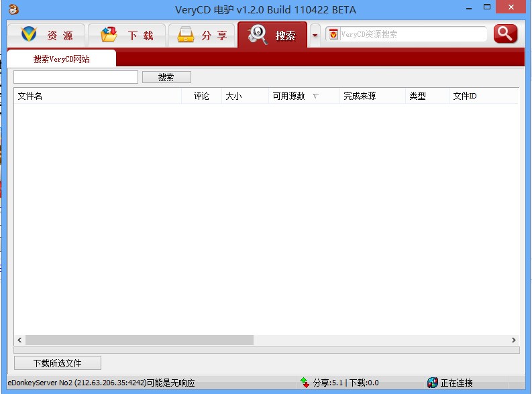The height and width of the screenshot is (394, 532).
Task: Click the keyword input field beside the 搜索 button
Action: point(76,77)
